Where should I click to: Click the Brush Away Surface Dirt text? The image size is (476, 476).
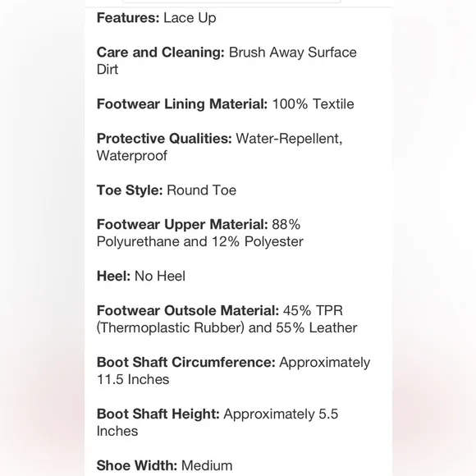pyautogui.click(x=227, y=61)
